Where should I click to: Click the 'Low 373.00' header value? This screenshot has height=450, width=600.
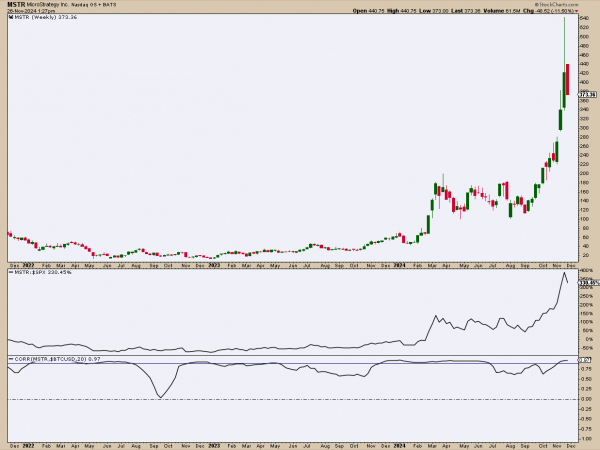pos(434,11)
